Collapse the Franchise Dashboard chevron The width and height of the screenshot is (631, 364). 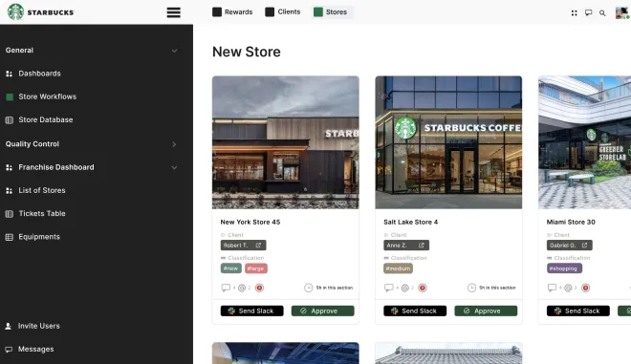(174, 167)
